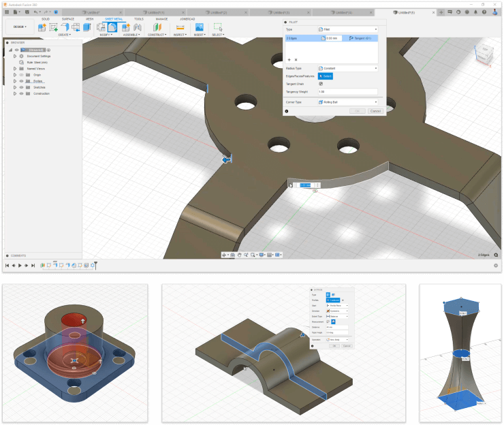Play the timeline
This screenshot has height=425, width=504.
(x=20, y=266)
